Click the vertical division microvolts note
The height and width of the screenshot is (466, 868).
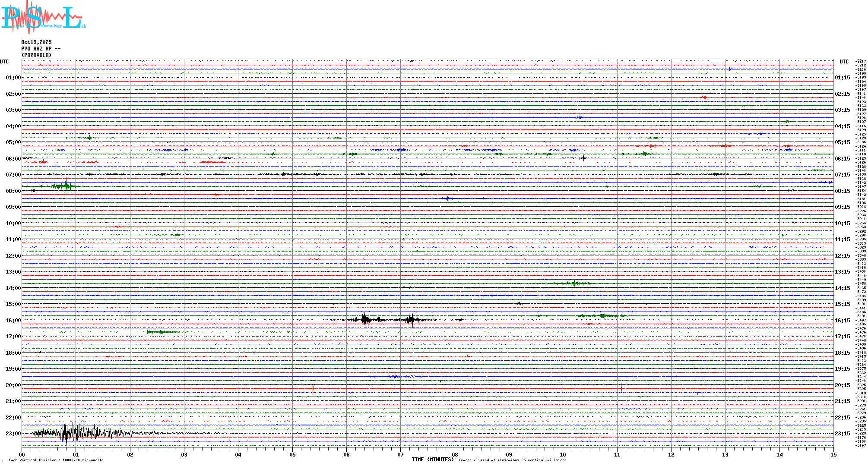[x=56, y=460]
